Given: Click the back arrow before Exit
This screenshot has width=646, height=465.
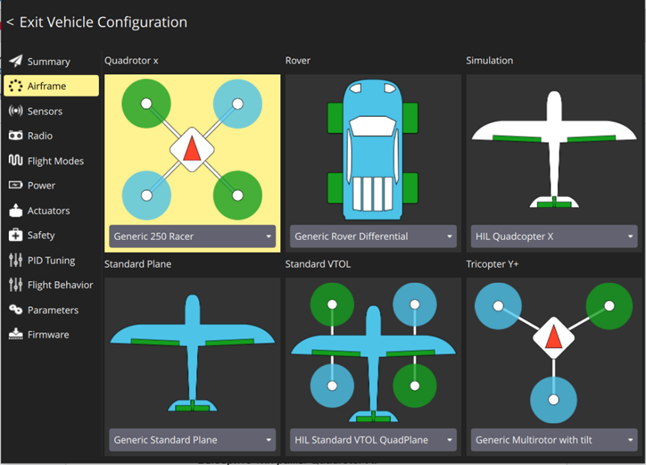Looking at the screenshot, I should coord(10,22).
